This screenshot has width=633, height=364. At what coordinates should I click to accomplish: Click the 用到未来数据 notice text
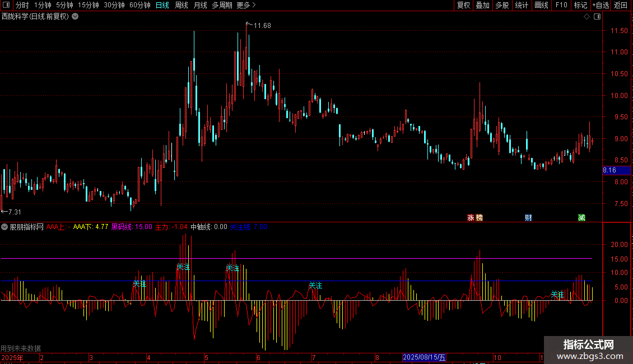pyautogui.click(x=21, y=348)
